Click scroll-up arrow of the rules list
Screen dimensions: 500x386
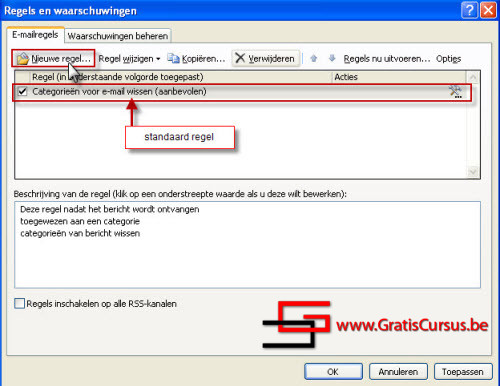pyautogui.click(x=473, y=78)
